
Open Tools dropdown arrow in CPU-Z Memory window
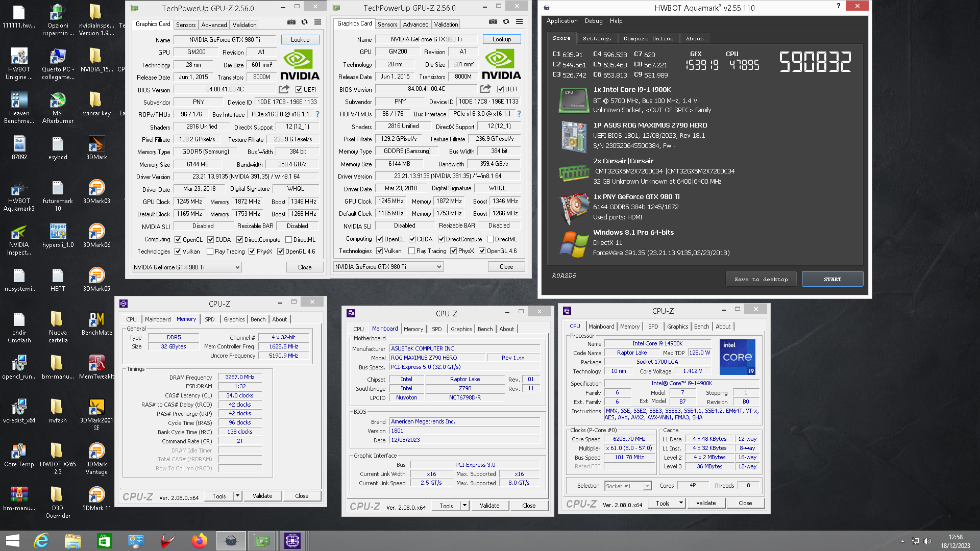[237, 496]
